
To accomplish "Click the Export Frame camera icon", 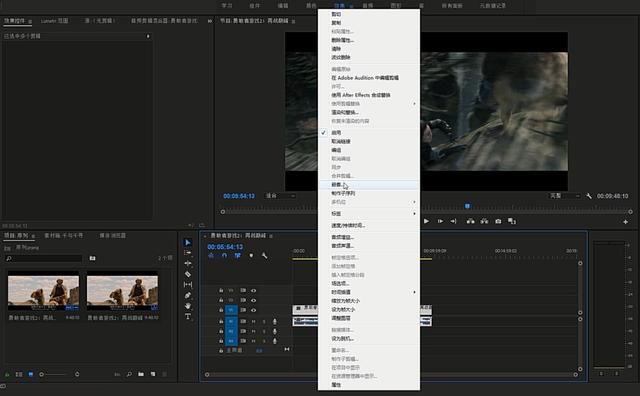I will click(x=498, y=221).
